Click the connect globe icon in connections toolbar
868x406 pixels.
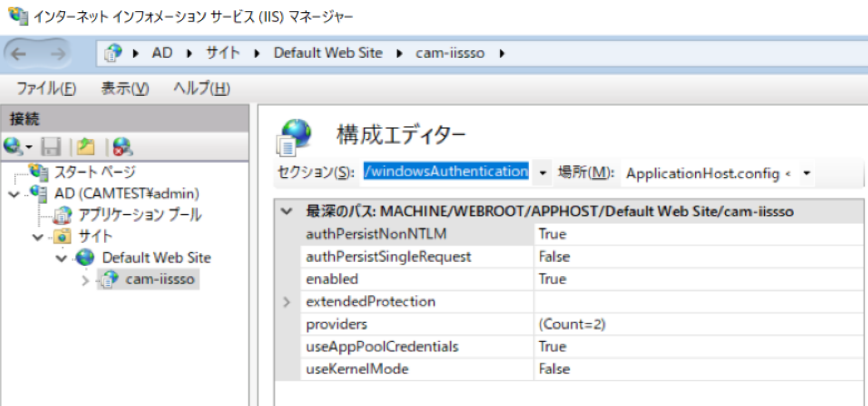pyautogui.click(x=13, y=147)
